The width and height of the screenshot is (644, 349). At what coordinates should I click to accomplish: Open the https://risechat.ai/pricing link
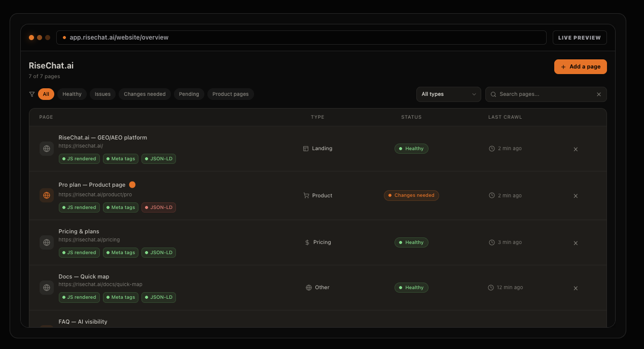[x=89, y=240]
